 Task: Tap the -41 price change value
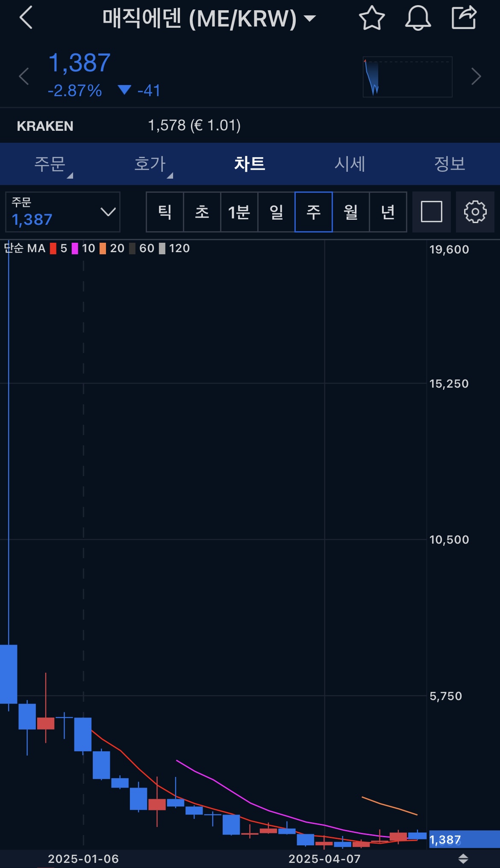149,91
